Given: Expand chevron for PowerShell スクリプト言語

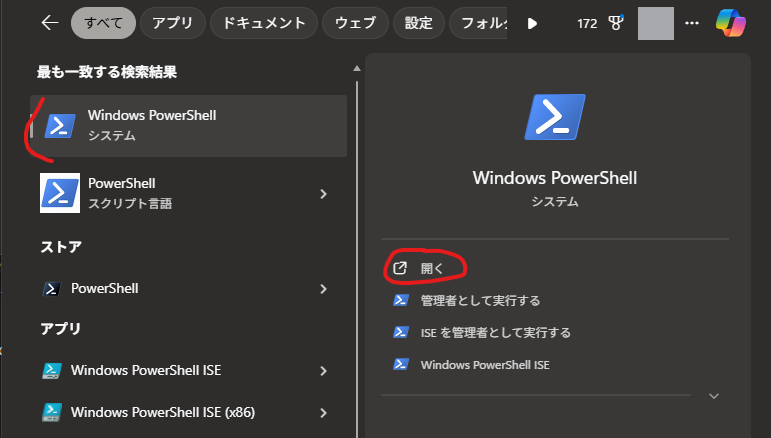Looking at the screenshot, I should (323, 194).
